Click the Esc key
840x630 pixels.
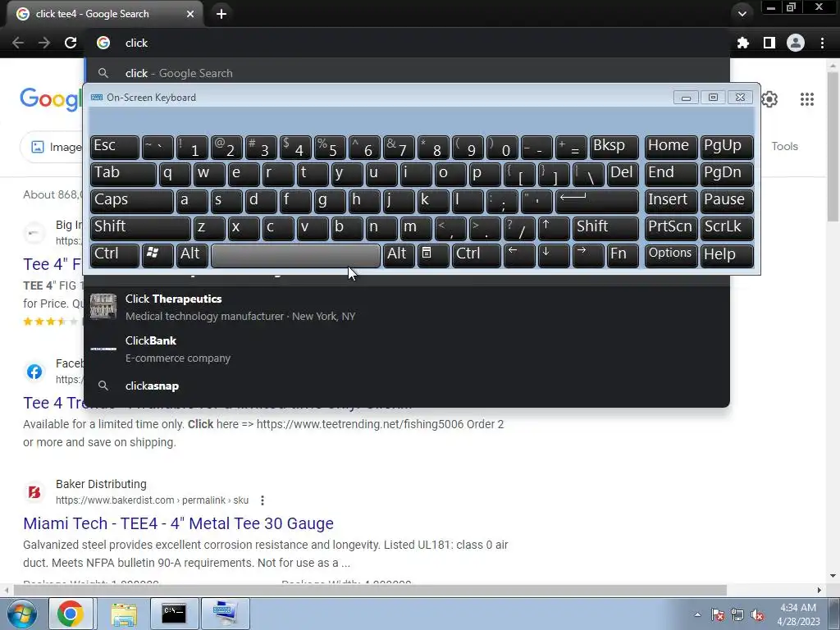coord(115,147)
